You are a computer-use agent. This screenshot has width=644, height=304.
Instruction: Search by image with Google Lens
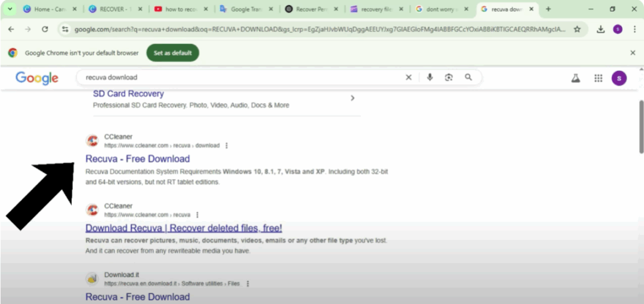[x=449, y=77]
